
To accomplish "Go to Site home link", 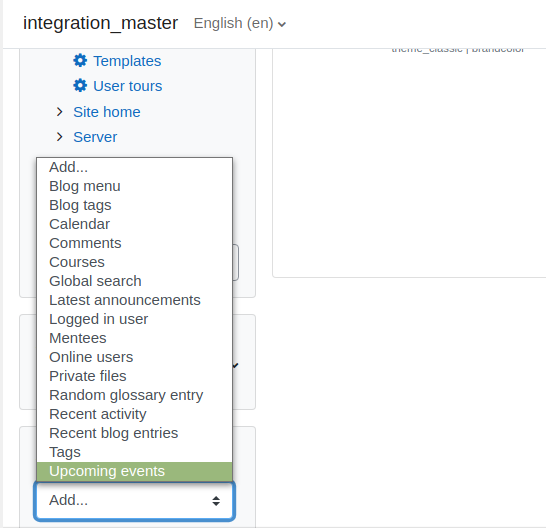I will (107, 112).
